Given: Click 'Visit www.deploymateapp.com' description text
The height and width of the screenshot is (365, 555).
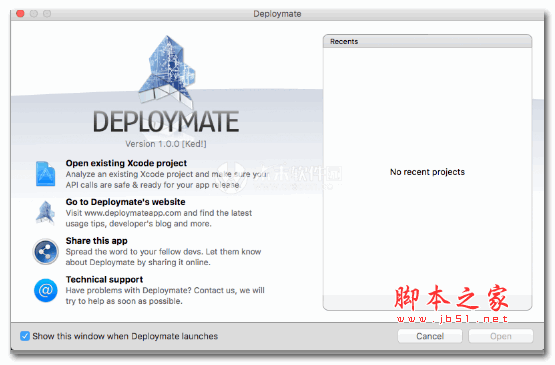Looking at the screenshot, I should pos(159,218).
